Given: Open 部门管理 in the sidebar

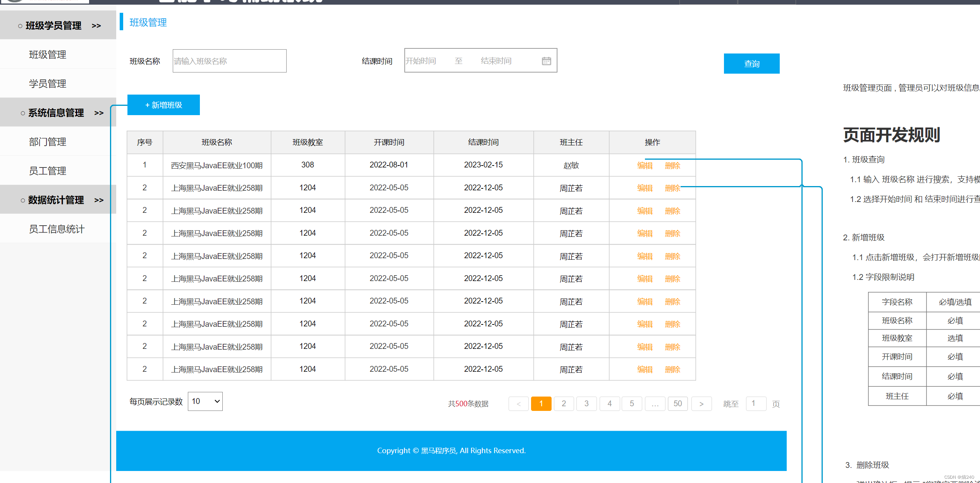Looking at the screenshot, I should [x=48, y=142].
